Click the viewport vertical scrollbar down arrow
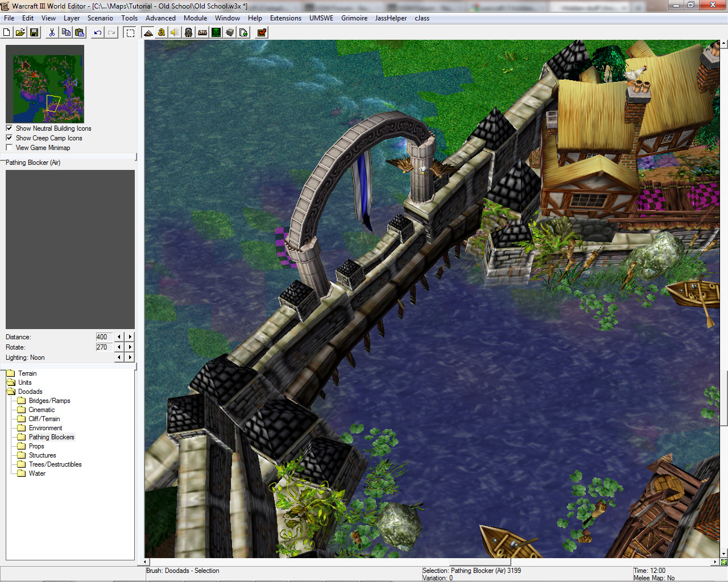The height and width of the screenshot is (582, 728). pos(723,554)
